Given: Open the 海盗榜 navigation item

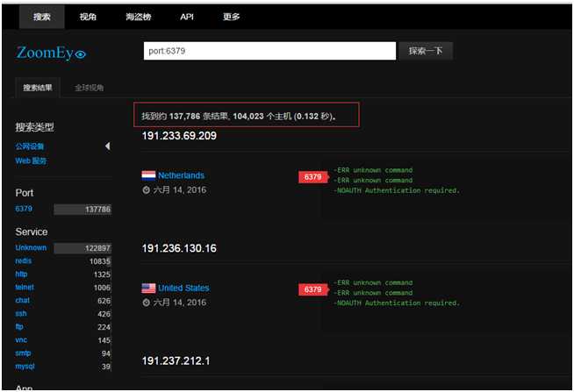Looking at the screenshot, I should click(139, 17).
